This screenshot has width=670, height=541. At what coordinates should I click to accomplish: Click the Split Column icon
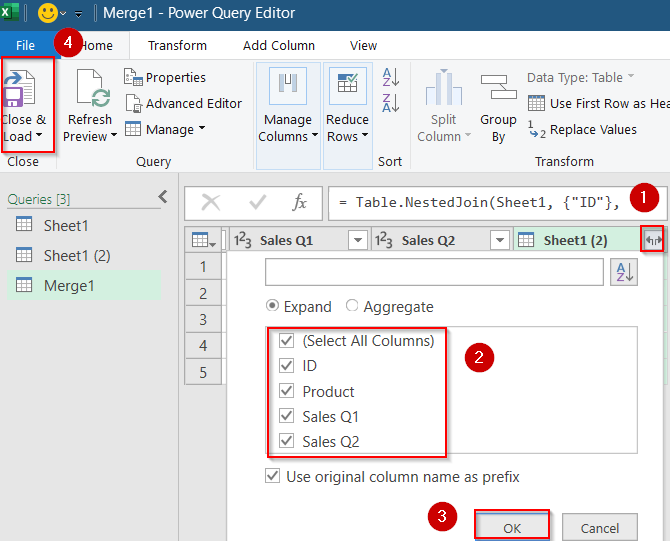coord(444,87)
